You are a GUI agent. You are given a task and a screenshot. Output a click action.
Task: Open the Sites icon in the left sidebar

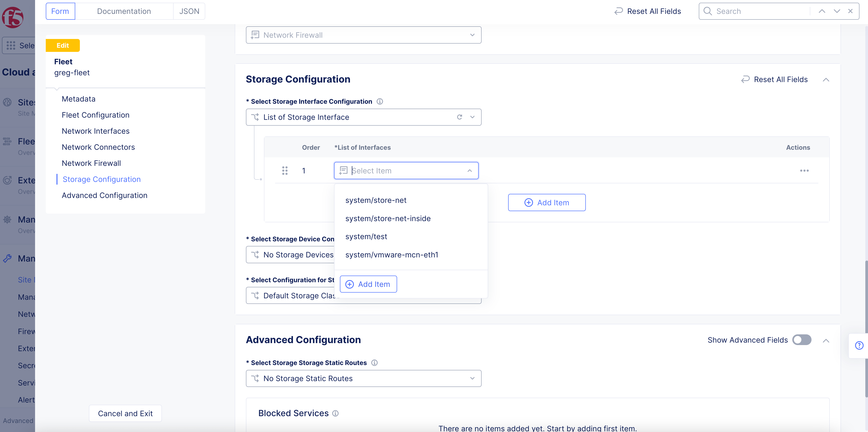coord(7,102)
